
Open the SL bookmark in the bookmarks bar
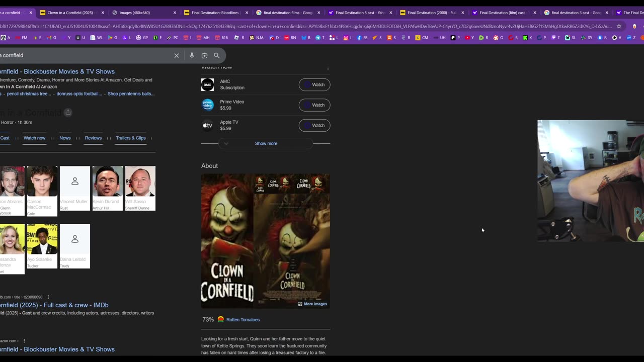(571, 38)
